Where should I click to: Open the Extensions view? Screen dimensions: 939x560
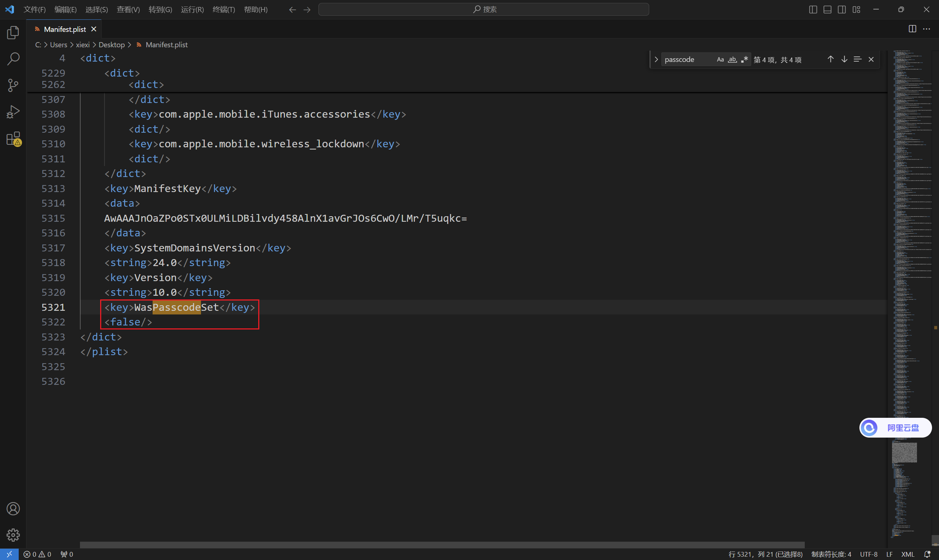pyautogui.click(x=13, y=139)
